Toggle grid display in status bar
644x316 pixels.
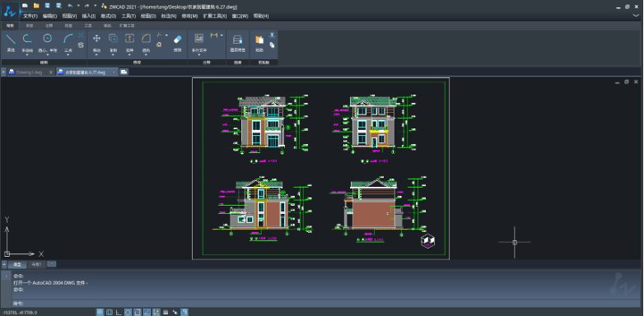pyautogui.click(x=110, y=313)
